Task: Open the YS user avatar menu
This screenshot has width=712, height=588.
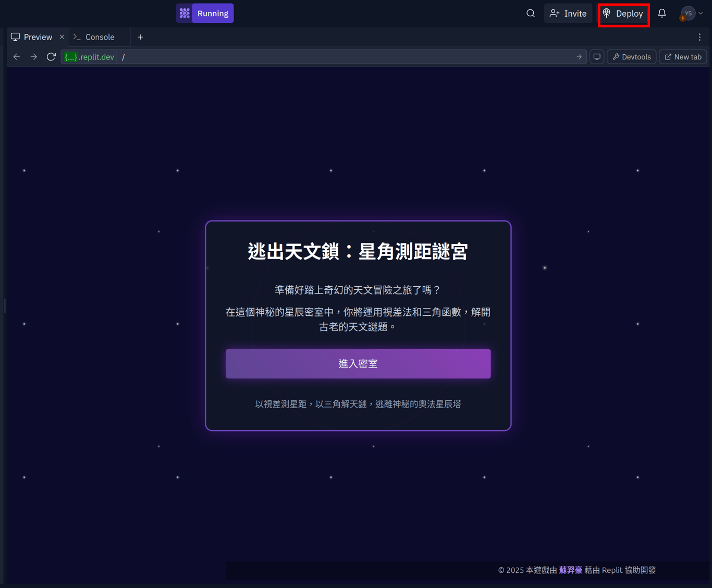Action: coord(691,14)
